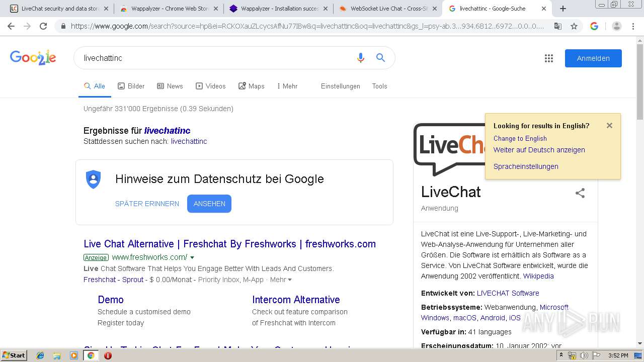Switch to the Wappalyzer Installation success tab
644x362 pixels.
pyautogui.click(x=279, y=9)
